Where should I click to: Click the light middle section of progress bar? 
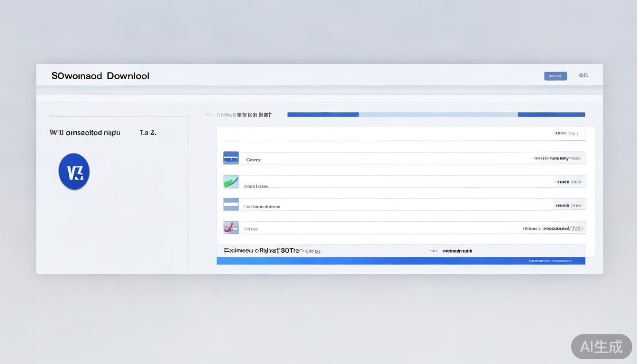(438, 115)
